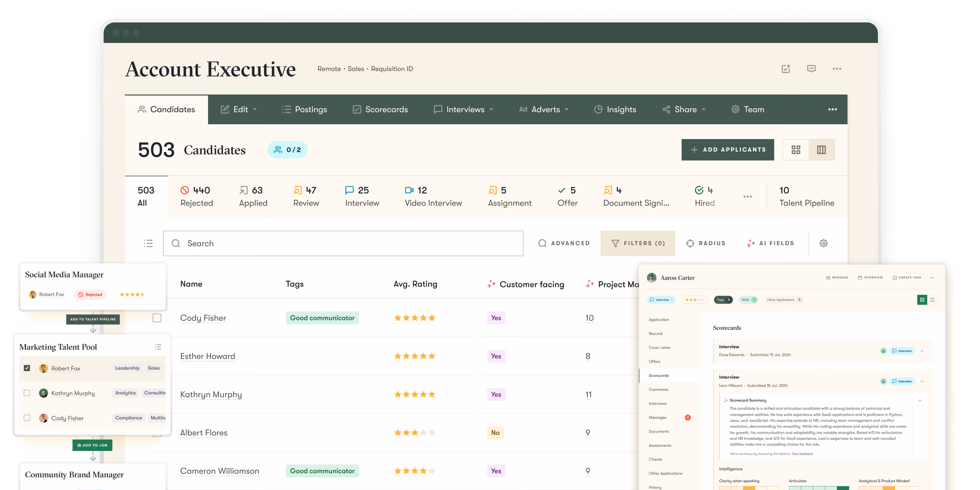Open Resumé section in Aaron Carter sidebar
The height and width of the screenshot is (490, 980).
(655, 334)
